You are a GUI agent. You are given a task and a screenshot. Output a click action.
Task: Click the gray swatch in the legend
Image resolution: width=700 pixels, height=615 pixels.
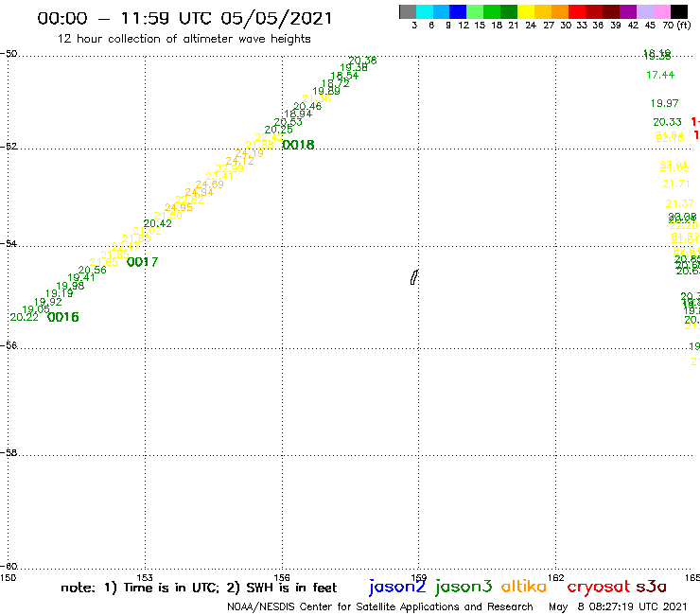tap(408, 11)
